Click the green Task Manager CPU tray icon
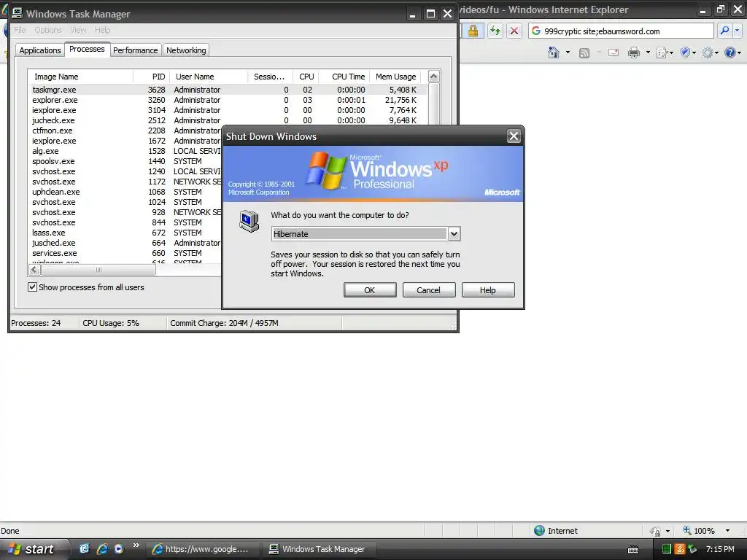This screenshot has height=560, width=747. (667, 549)
